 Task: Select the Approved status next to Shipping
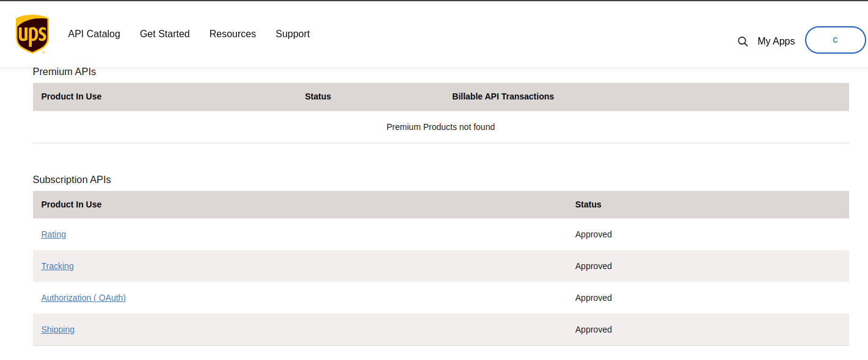point(593,329)
